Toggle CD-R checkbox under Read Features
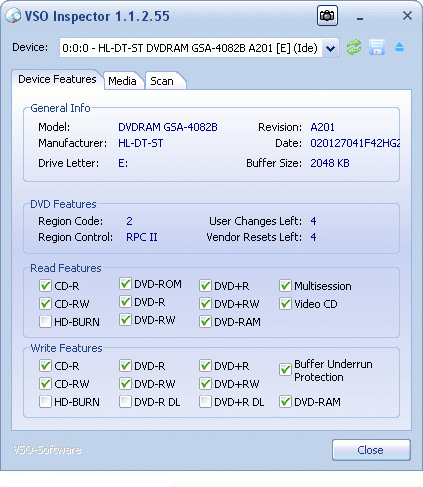 [45, 286]
